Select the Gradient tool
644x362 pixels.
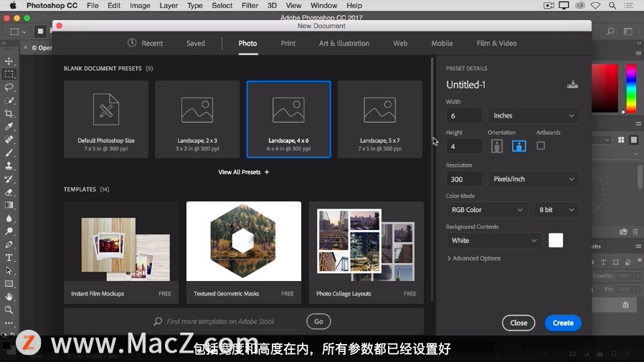tap(9, 205)
